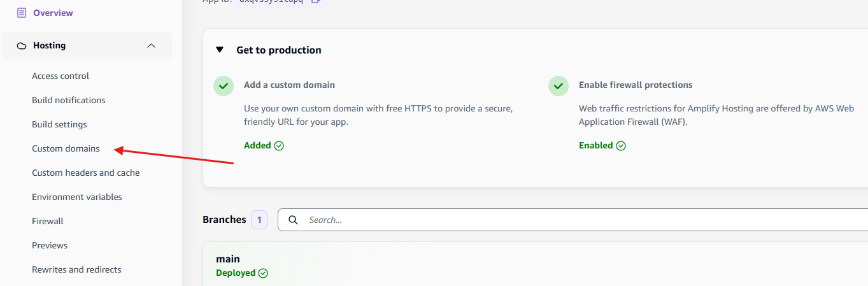Viewport: 868px width, 286px height.
Task: Click the Added status check icon
Action: click(x=279, y=146)
